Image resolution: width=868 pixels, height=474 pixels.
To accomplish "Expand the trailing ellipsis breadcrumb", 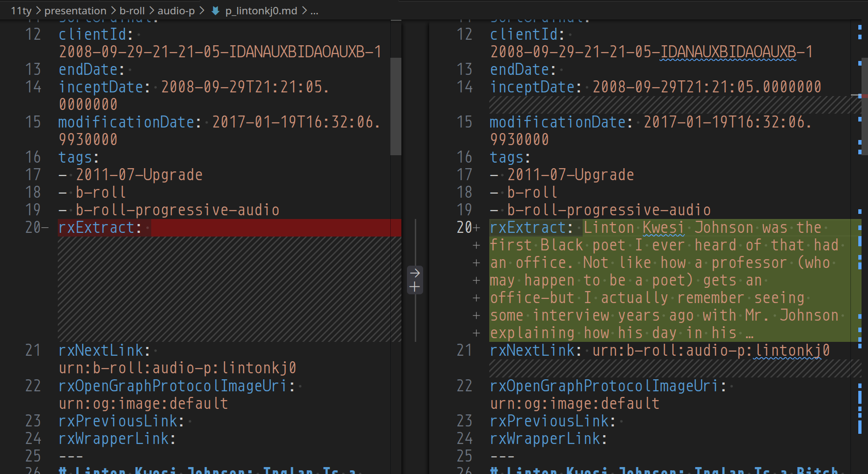I will (314, 11).
